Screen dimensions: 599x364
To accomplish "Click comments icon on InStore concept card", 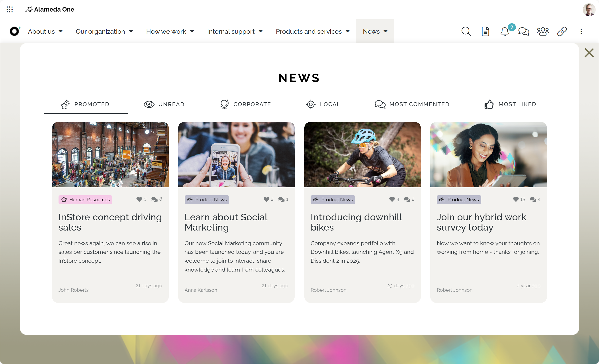I will click(154, 199).
